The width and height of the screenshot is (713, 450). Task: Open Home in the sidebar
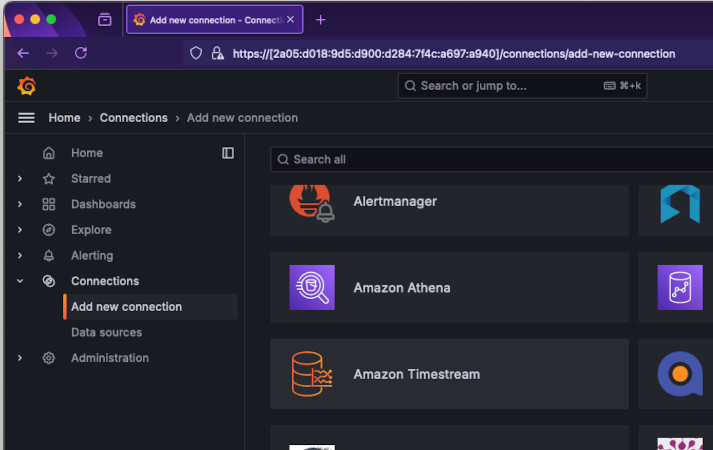[x=87, y=153]
